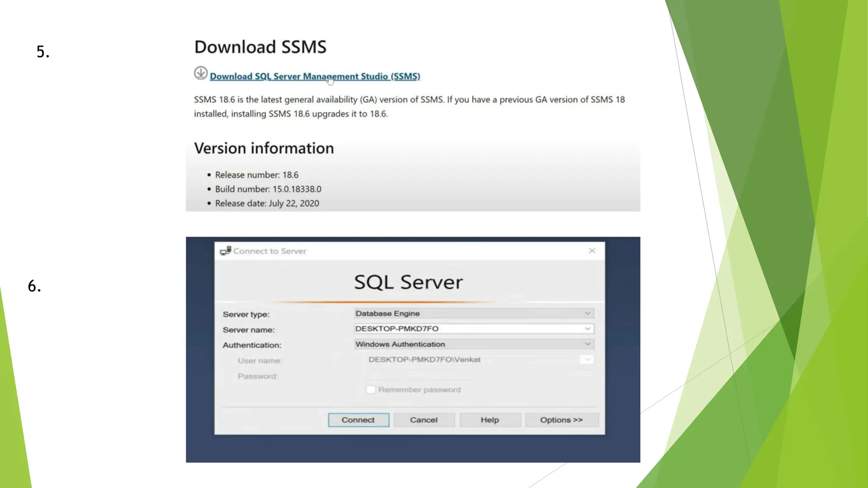Click the Cancel button
This screenshot has height=488, width=868.
tap(424, 420)
